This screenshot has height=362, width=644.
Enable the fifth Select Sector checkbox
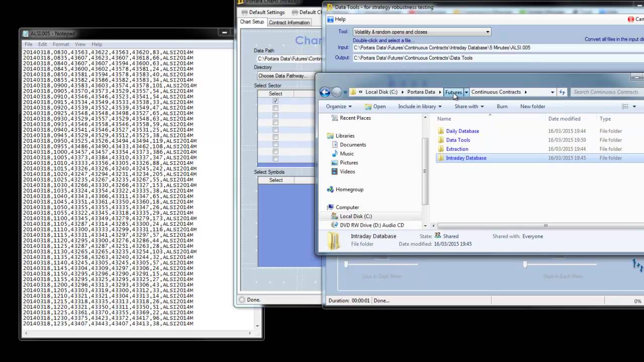point(275,130)
